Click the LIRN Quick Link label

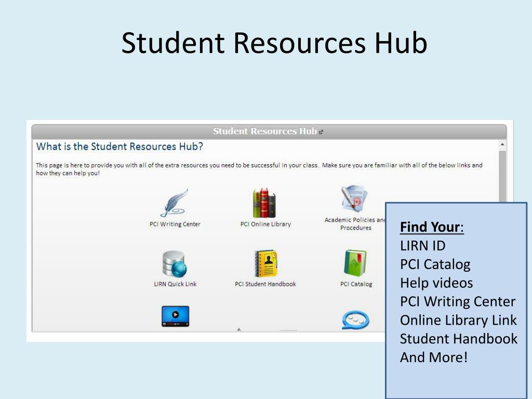[175, 284]
